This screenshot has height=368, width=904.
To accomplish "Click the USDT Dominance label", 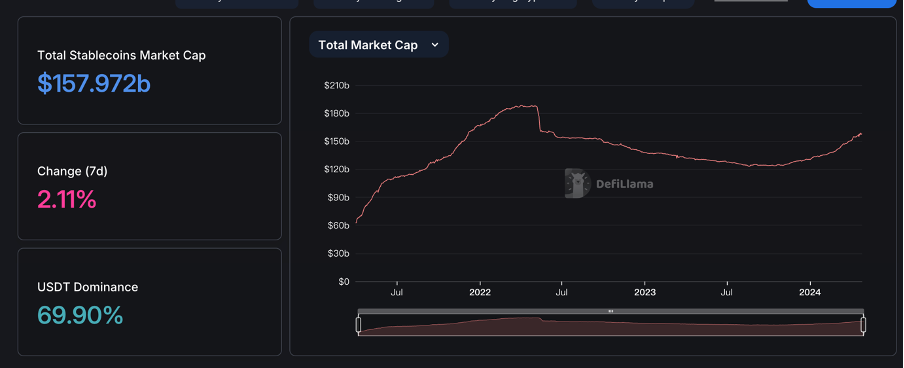I will click(x=88, y=287).
